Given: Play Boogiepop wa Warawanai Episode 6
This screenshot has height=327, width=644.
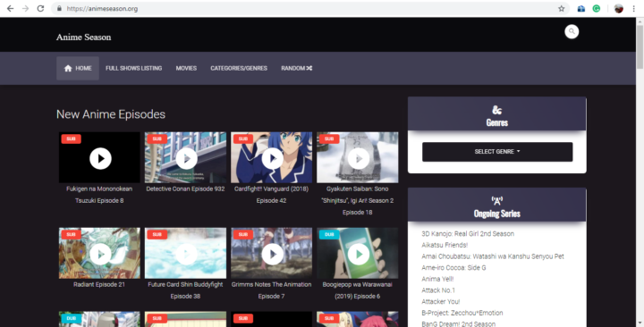Looking at the screenshot, I should pos(358,255).
